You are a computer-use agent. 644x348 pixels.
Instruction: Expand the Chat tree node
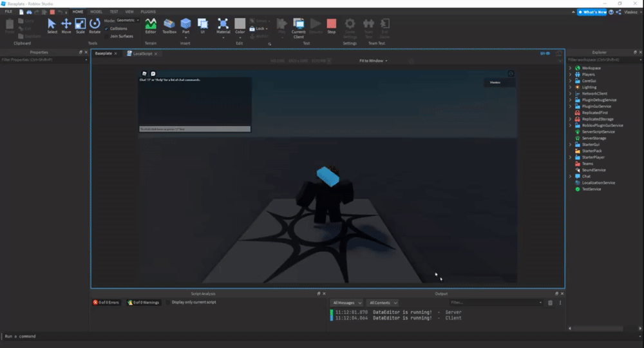coord(570,177)
